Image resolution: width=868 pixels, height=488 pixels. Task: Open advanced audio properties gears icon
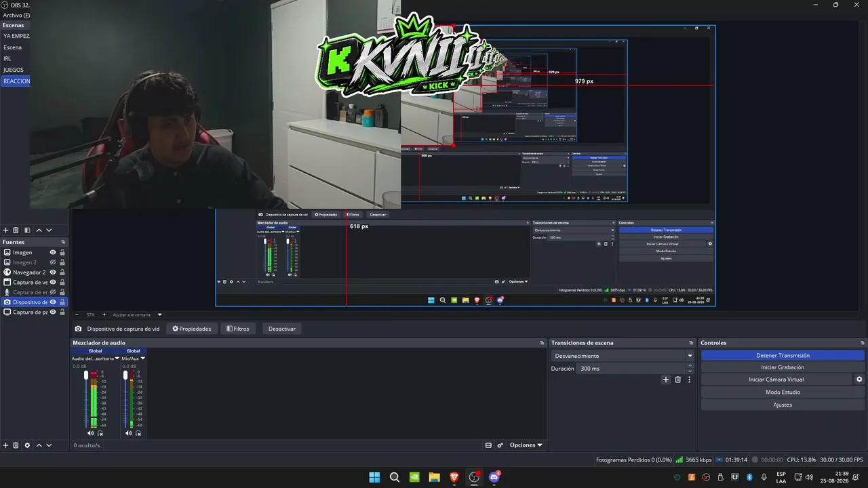point(500,445)
